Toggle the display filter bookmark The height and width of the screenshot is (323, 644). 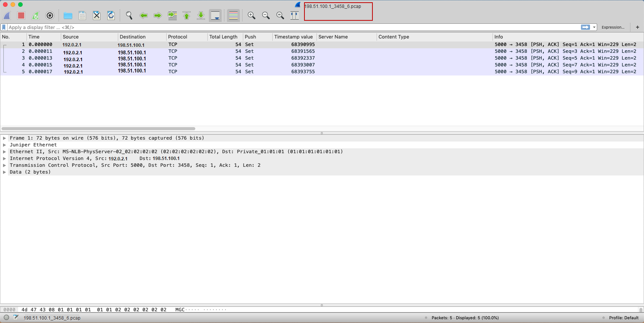click(4, 27)
